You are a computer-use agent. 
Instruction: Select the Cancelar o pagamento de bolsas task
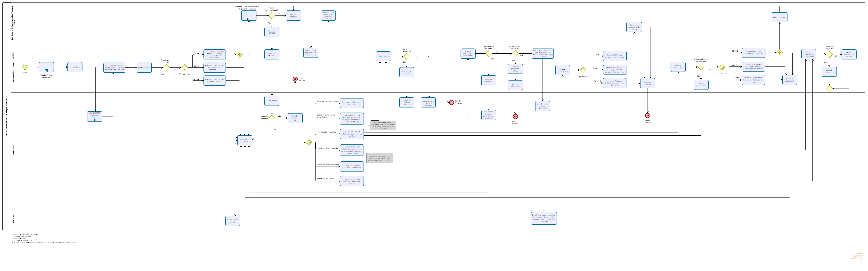point(634,27)
